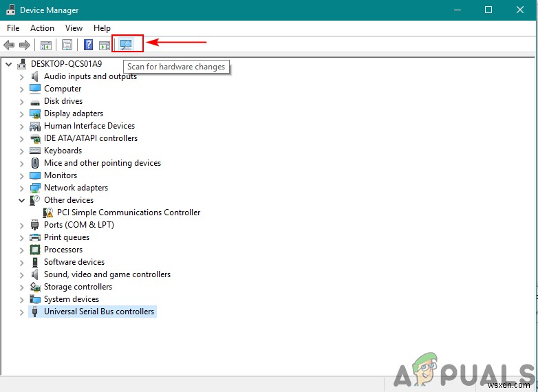The height and width of the screenshot is (392, 538).
Task: Open the Help menu
Action: tap(102, 28)
